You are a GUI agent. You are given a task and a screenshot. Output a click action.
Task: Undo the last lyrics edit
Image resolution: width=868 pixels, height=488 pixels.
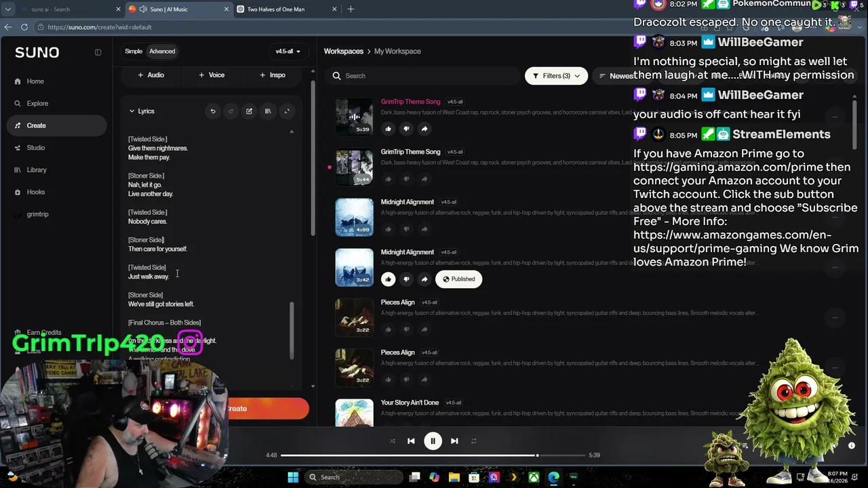(213, 111)
